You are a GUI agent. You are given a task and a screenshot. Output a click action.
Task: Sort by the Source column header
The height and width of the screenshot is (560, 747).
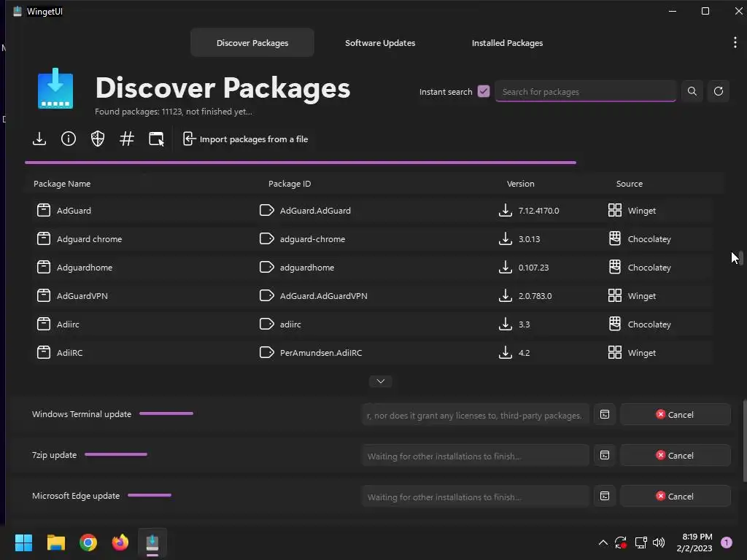(630, 184)
